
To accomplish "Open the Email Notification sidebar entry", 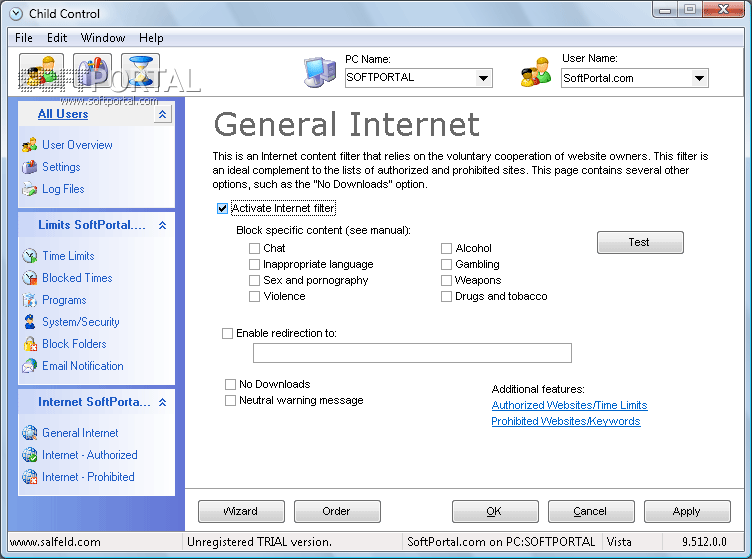I will coord(82,366).
